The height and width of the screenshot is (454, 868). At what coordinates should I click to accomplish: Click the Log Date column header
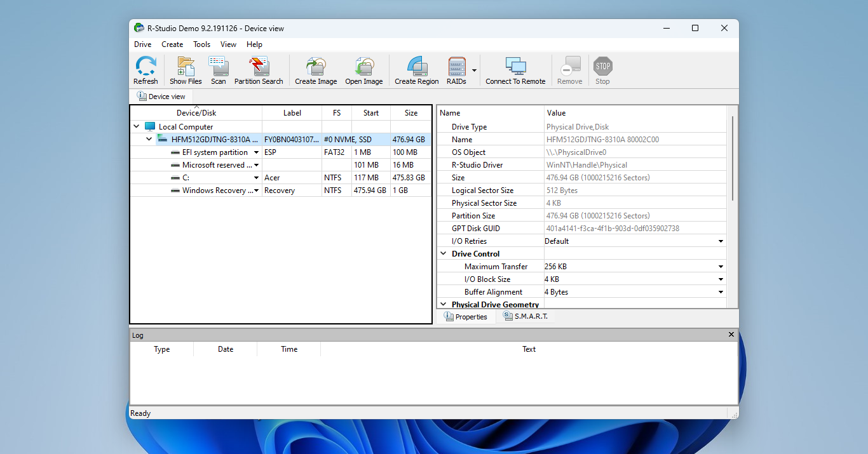click(226, 349)
